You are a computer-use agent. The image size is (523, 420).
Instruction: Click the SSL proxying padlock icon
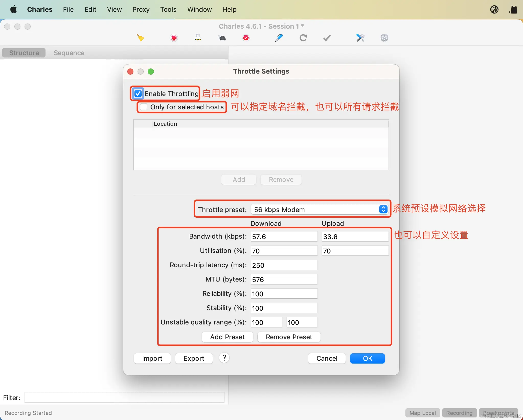tap(198, 38)
